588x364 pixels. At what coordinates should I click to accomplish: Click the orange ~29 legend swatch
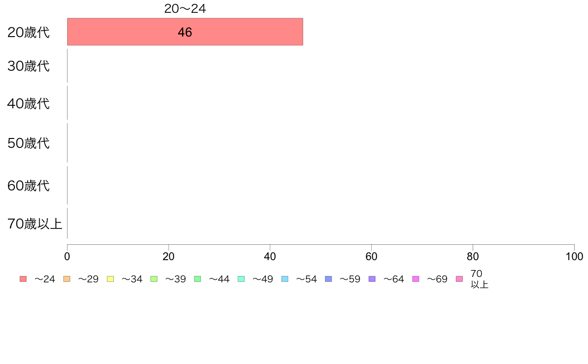(x=67, y=279)
